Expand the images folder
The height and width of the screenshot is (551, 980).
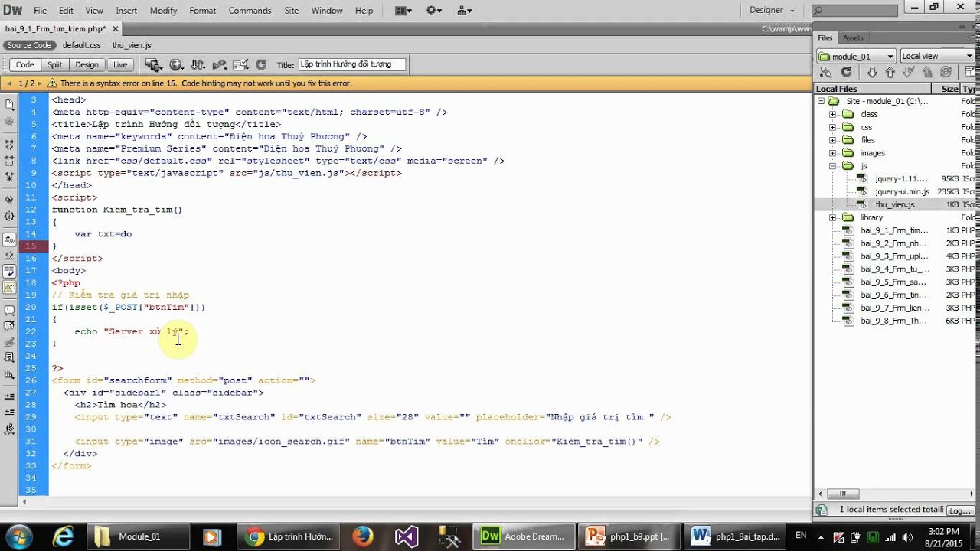pos(833,153)
